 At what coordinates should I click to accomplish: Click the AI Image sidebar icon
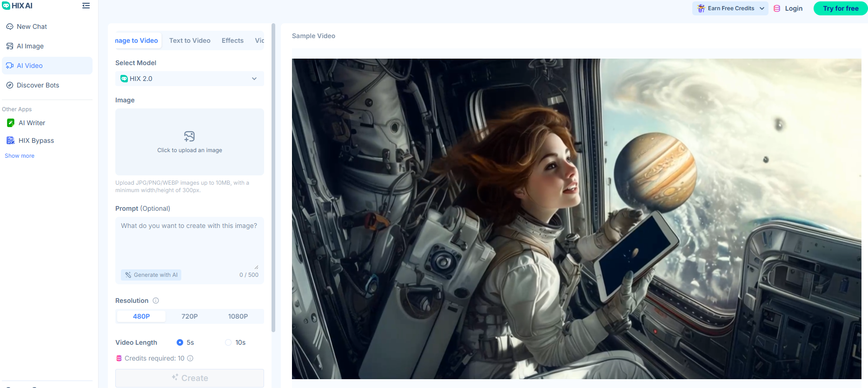(x=10, y=46)
